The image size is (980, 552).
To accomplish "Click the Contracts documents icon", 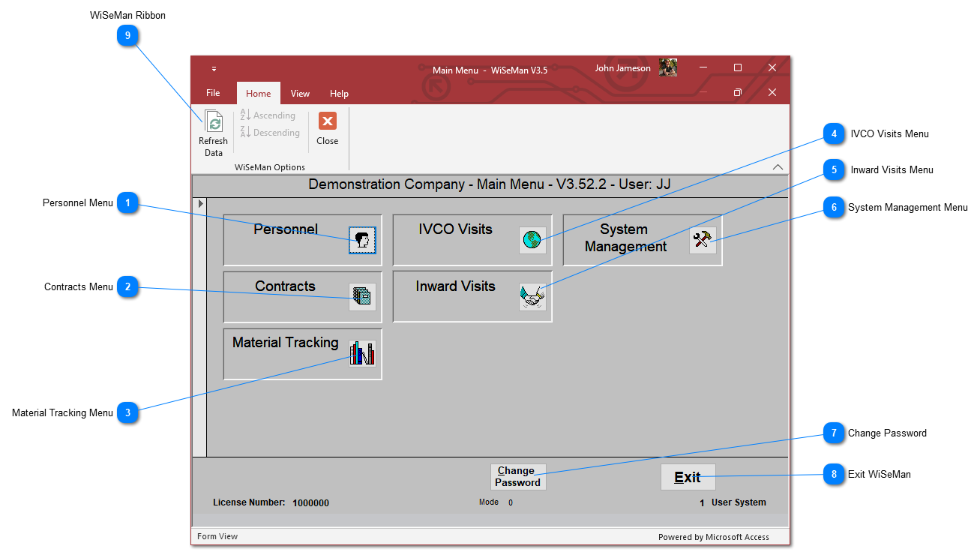I will tap(362, 297).
